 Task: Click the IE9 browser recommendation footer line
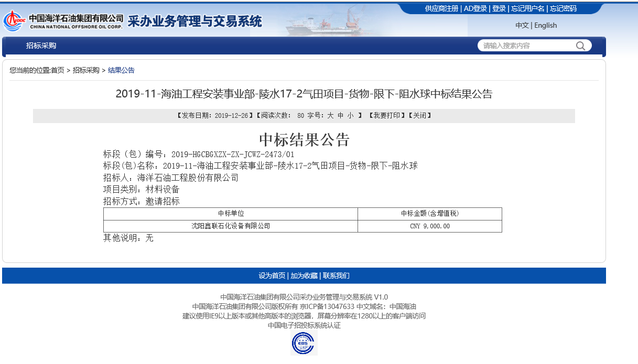click(x=304, y=316)
